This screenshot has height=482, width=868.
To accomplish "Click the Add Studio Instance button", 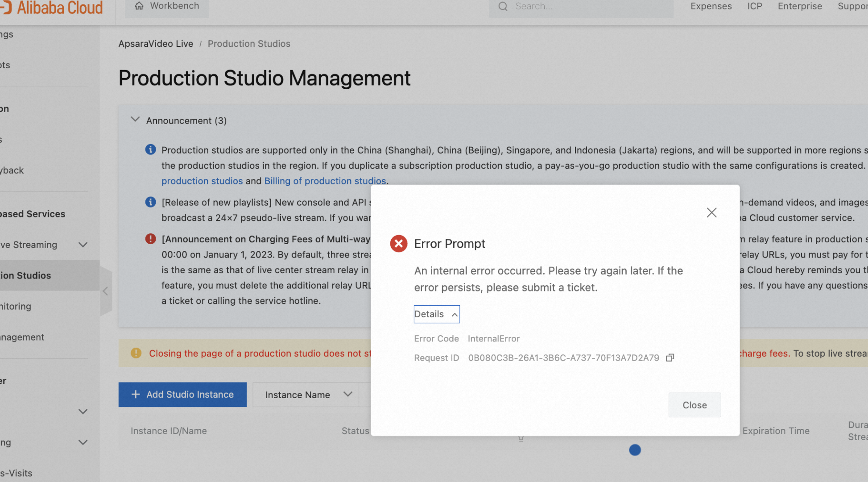I will [x=182, y=395].
